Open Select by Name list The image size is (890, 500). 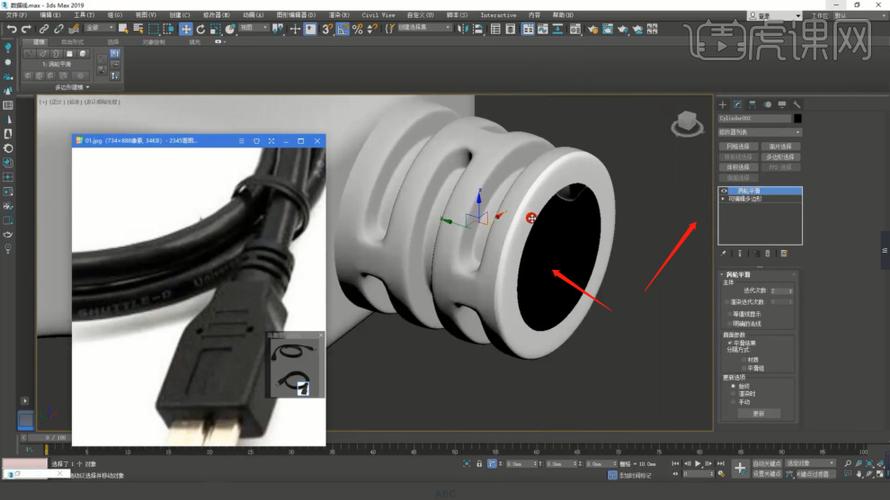(138, 29)
